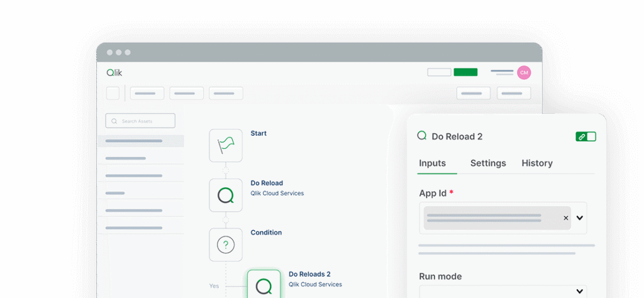Click Qlik Cloud Services under Do Reload
The height and width of the screenshot is (298, 644).
click(x=277, y=194)
